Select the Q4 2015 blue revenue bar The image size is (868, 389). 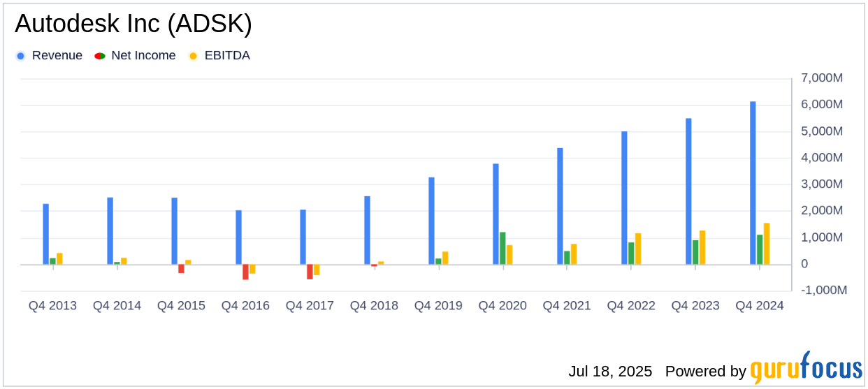tap(175, 231)
